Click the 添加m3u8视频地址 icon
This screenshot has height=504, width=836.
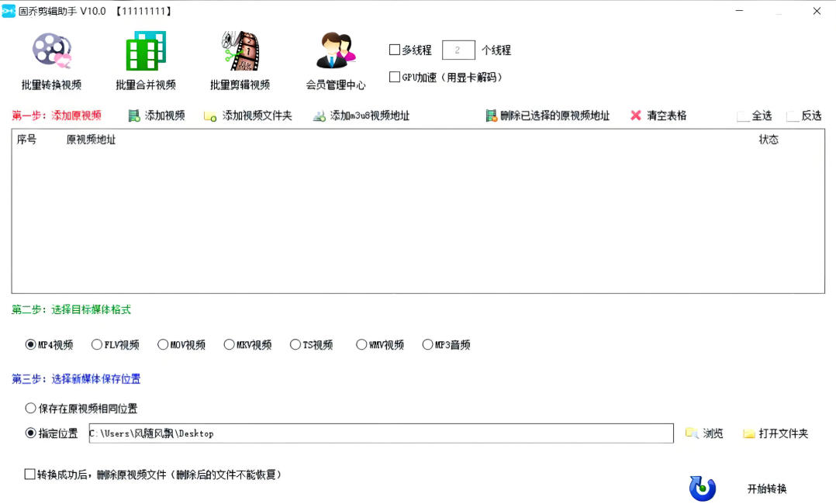tap(320, 115)
